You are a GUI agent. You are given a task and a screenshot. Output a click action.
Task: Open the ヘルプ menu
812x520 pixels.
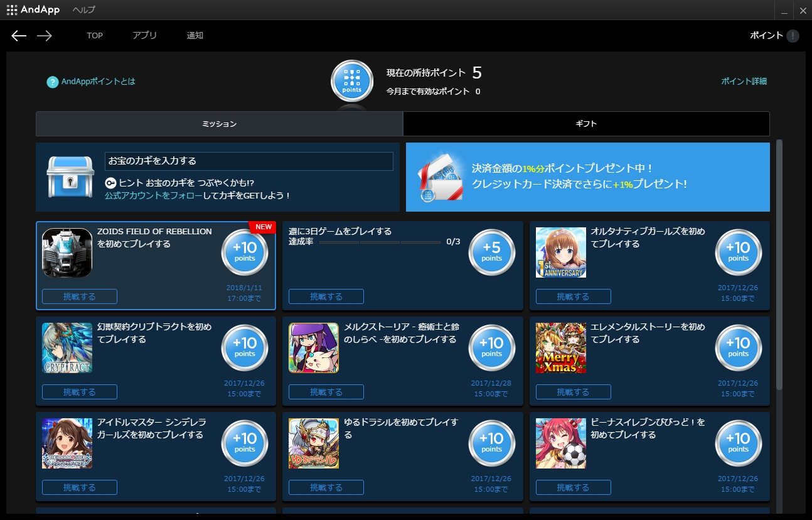click(x=84, y=10)
